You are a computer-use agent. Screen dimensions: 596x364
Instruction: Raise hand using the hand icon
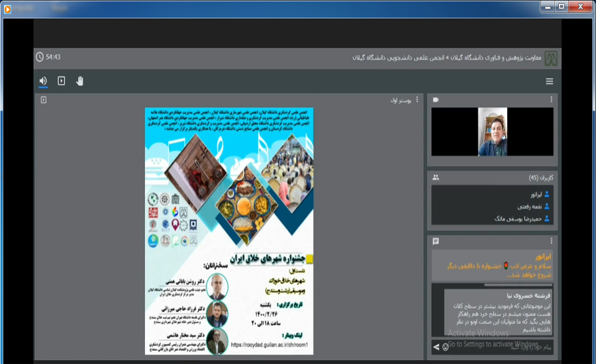(80, 81)
